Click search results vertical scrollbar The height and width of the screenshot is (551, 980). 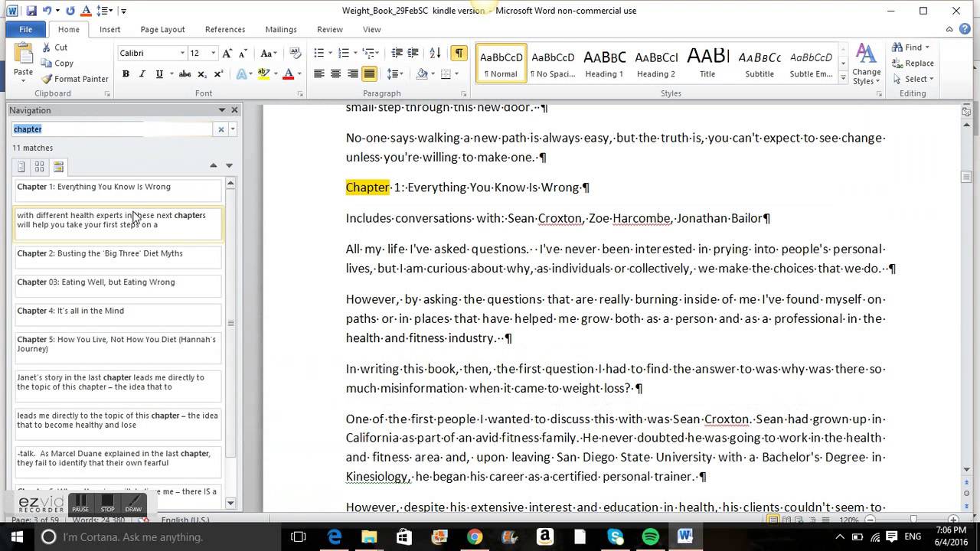(230, 321)
